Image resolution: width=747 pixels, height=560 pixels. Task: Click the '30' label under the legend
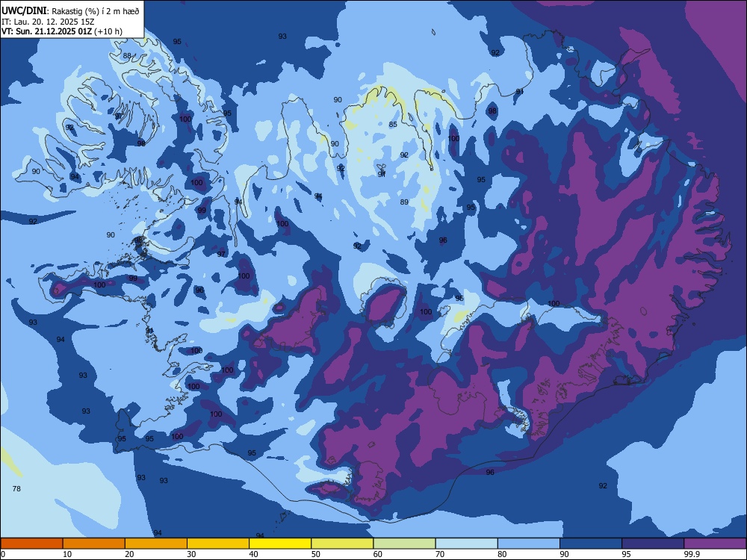pos(191,554)
